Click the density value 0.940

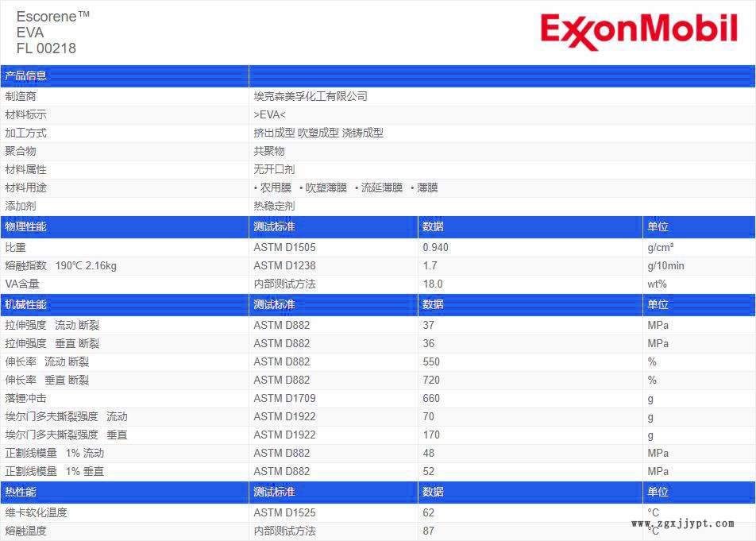pos(435,247)
